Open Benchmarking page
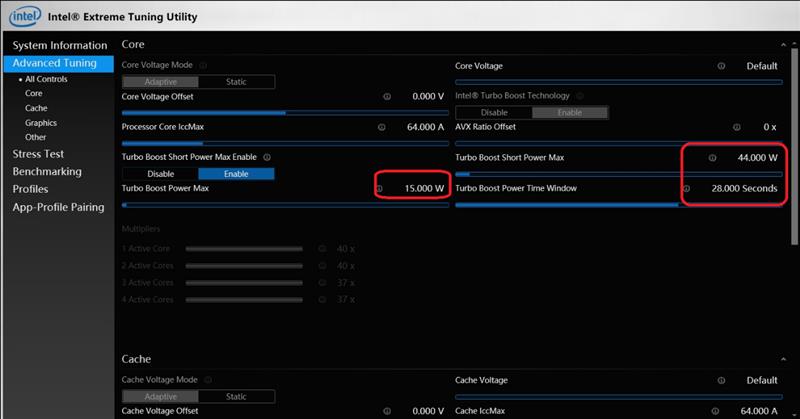Image resolution: width=800 pixels, height=419 pixels. click(x=47, y=171)
